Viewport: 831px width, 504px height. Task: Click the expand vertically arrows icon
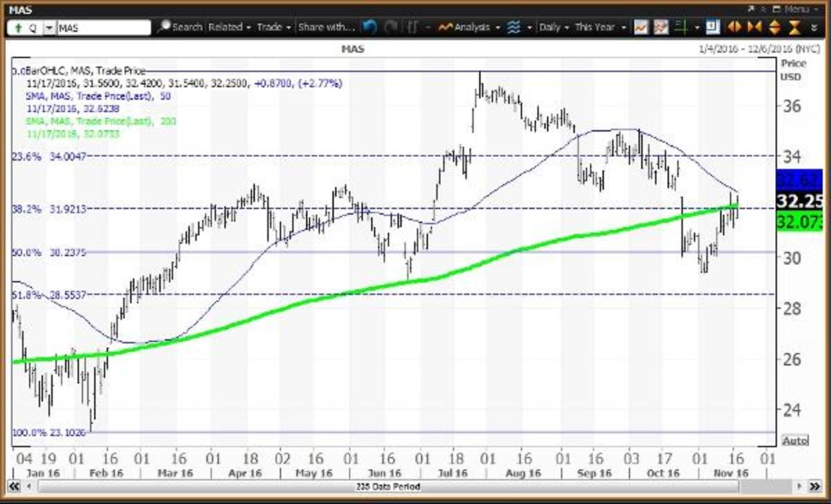[776, 27]
